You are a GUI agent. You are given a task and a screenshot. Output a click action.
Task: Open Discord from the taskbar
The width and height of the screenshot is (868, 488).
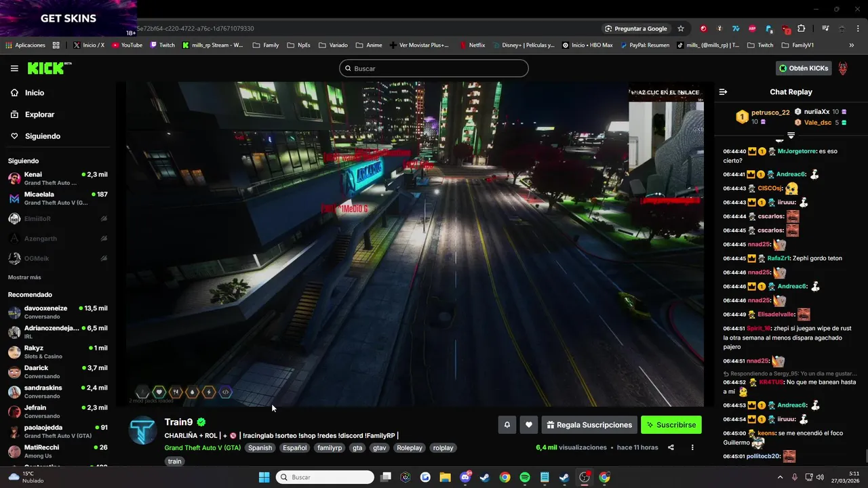point(465,477)
